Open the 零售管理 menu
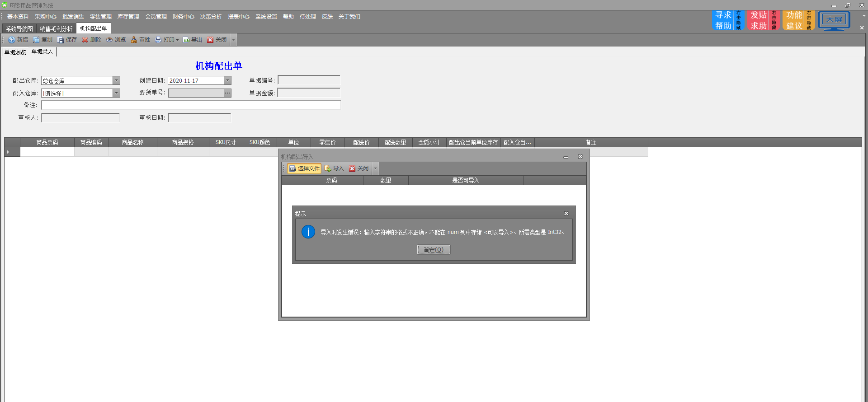Viewport: 868px width, 402px height. 101,17
